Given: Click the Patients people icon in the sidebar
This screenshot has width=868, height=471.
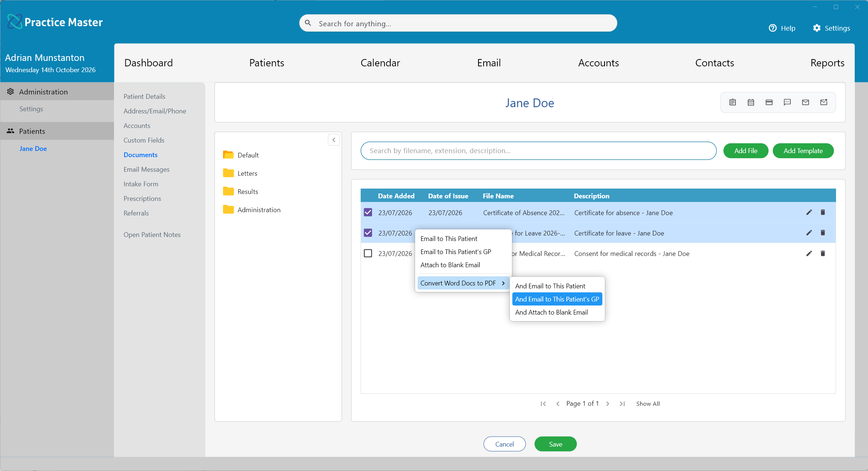Looking at the screenshot, I should (11, 131).
